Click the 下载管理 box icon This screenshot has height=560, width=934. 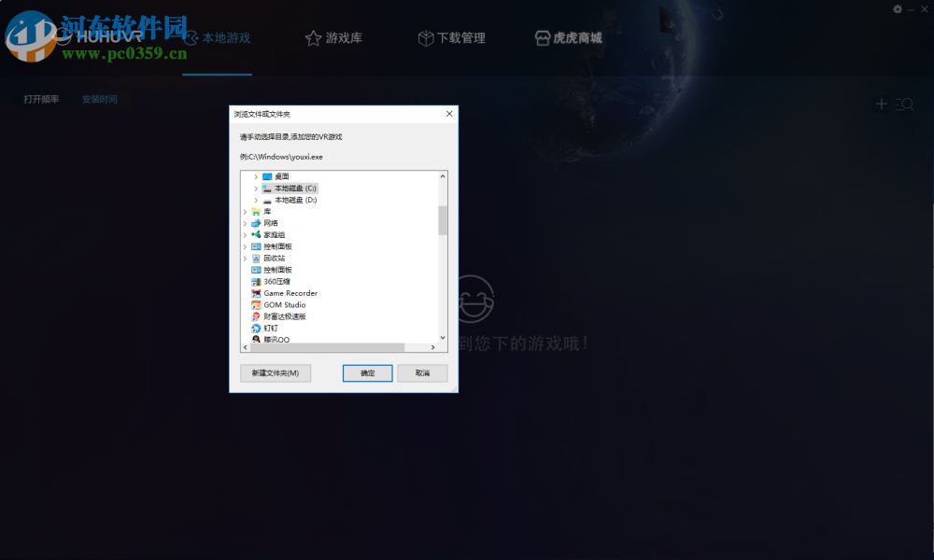426,38
